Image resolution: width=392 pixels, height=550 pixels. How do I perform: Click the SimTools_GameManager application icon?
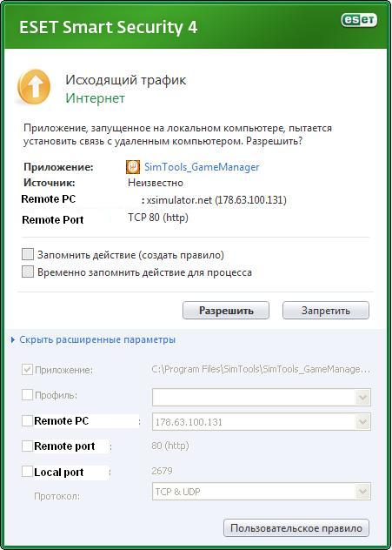click(x=133, y=167)
